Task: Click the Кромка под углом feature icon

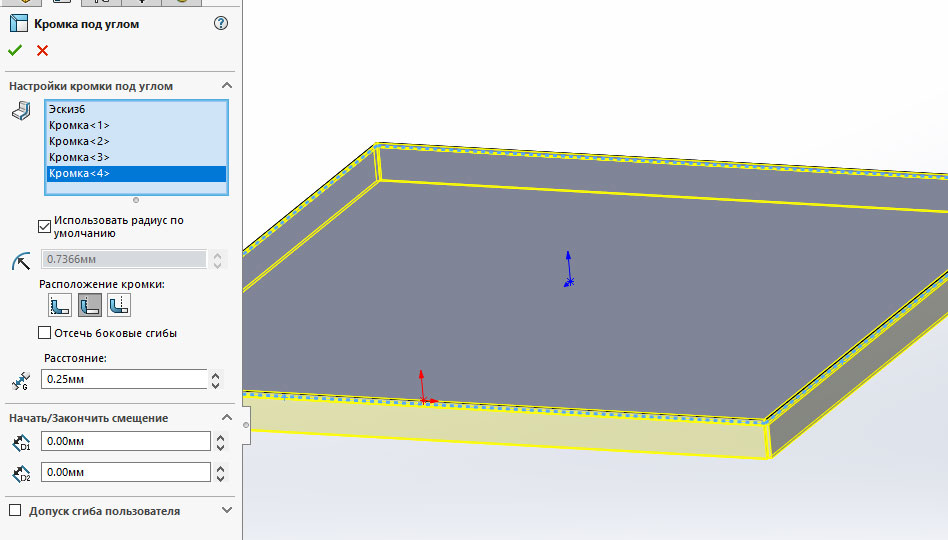Action: click(x=19, y=24)
